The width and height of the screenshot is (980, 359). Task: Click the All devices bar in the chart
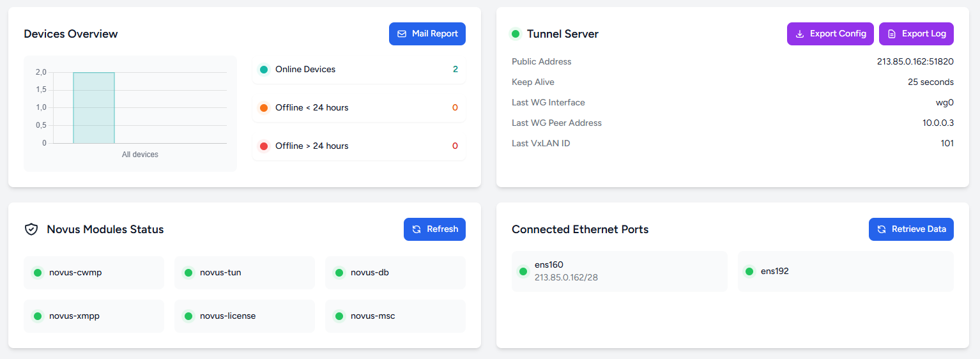pos(94,107)
